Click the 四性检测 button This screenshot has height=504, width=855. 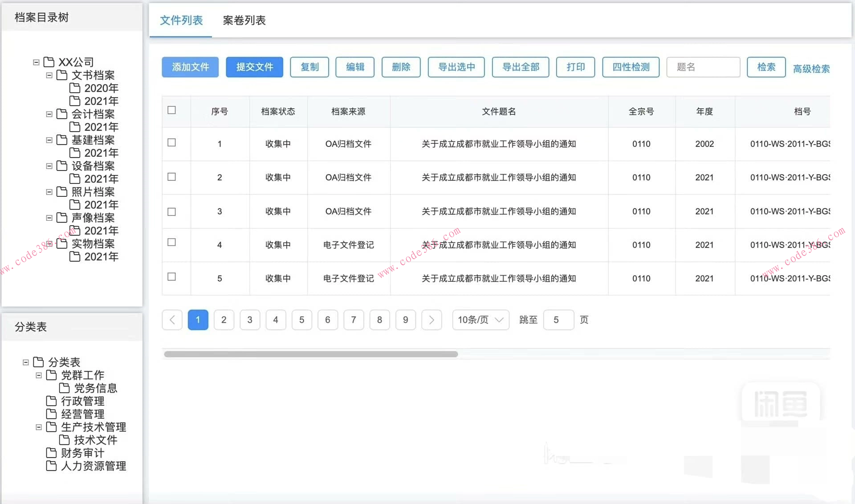point(631,67)
